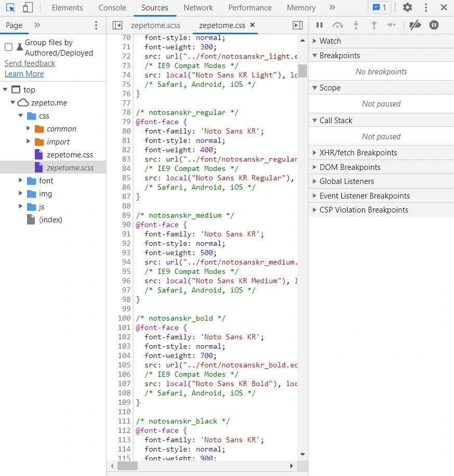Select the Page navigator tab
The width and height of the screenshot is (454, 476).
pyautogui.click(x=14, y=25)
